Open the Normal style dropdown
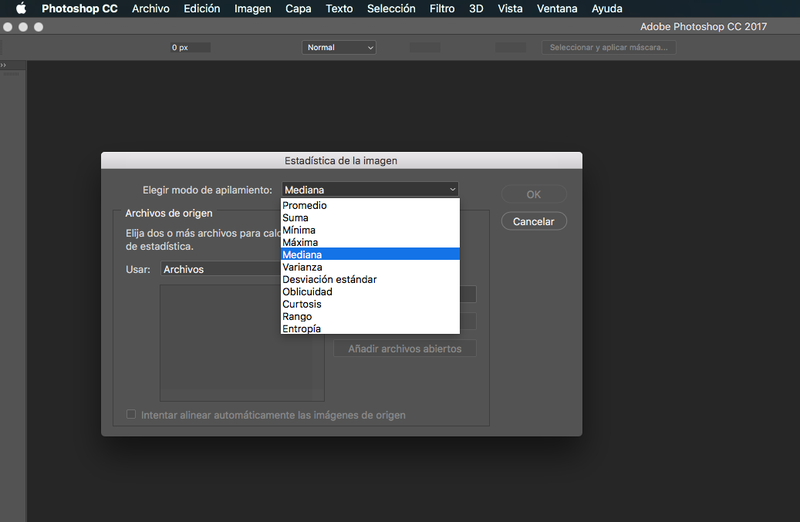This screenshot has height=522, width=800. [339, 47]
